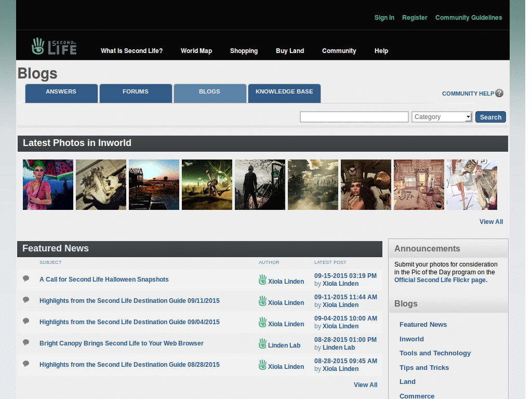Open the Help section from the navigation bar

coord(381,51)
